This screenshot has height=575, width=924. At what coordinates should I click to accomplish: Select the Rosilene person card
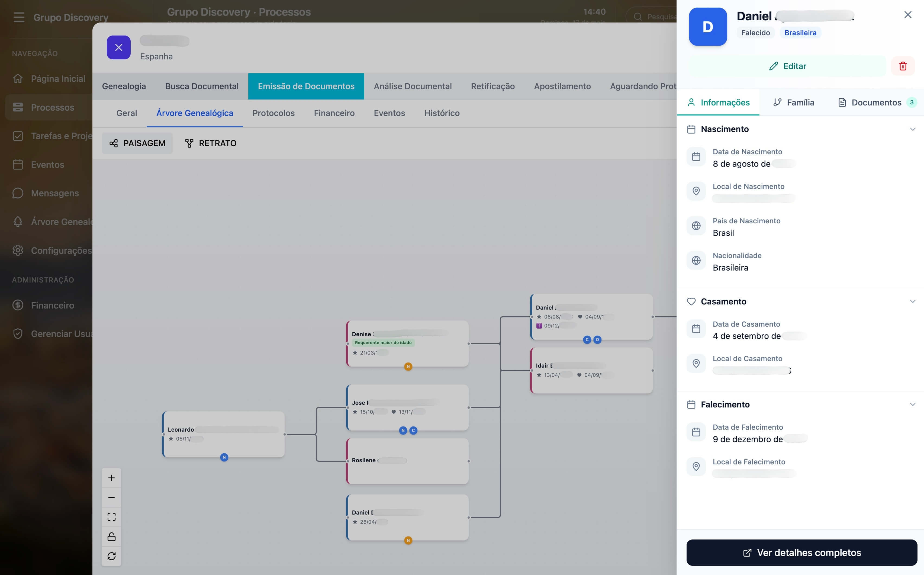(x=408, y=461)
